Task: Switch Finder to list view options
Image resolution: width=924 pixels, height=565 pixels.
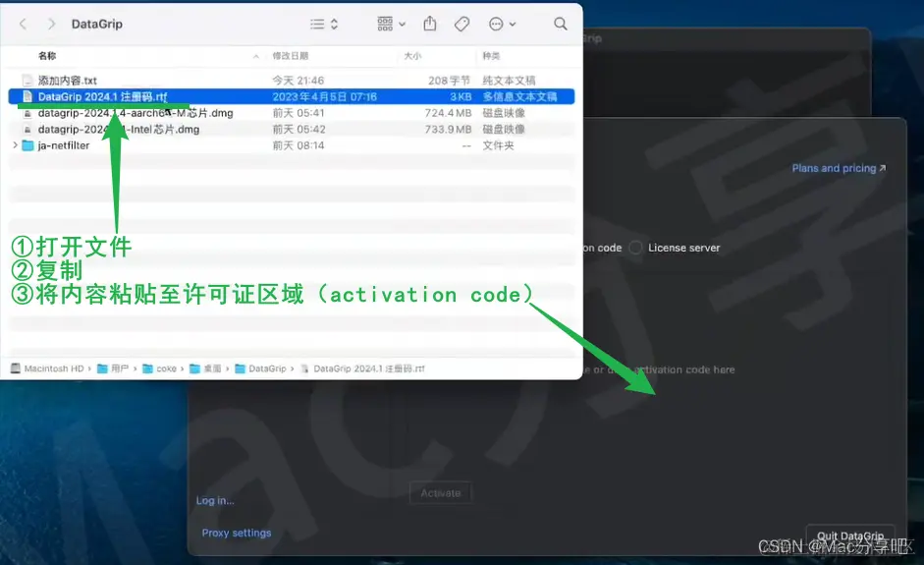Action: point(324,24)
